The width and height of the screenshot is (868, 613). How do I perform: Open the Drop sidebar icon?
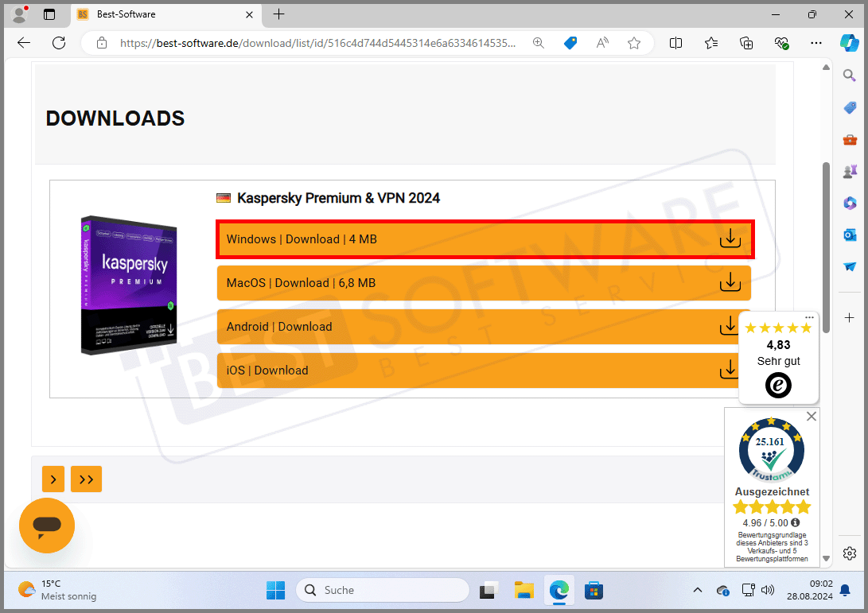849,266
